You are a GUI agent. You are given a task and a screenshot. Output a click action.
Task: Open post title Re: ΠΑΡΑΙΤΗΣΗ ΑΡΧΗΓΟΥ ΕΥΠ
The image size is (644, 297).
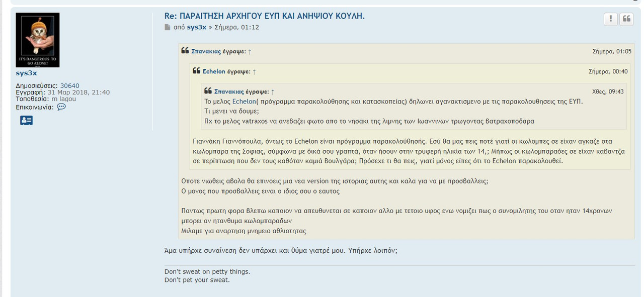click(265, 16)
